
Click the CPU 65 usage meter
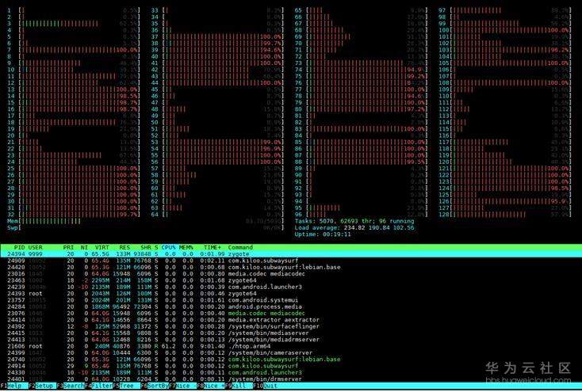361,10
